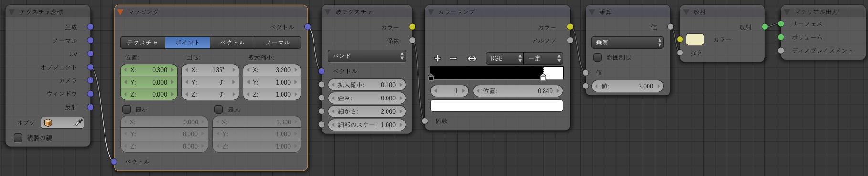Click the cube icon in the オブジェ field

(48, 123)
